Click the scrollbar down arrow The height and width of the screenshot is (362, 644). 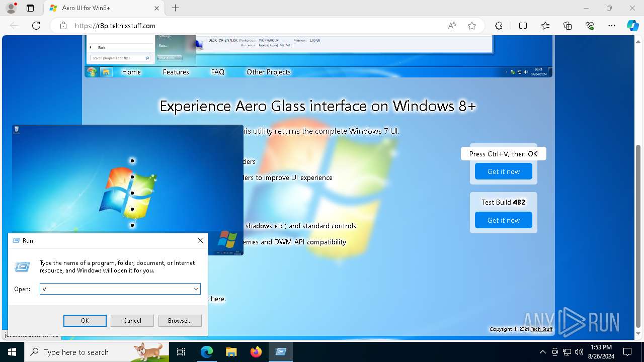click(x=638, y=334)
